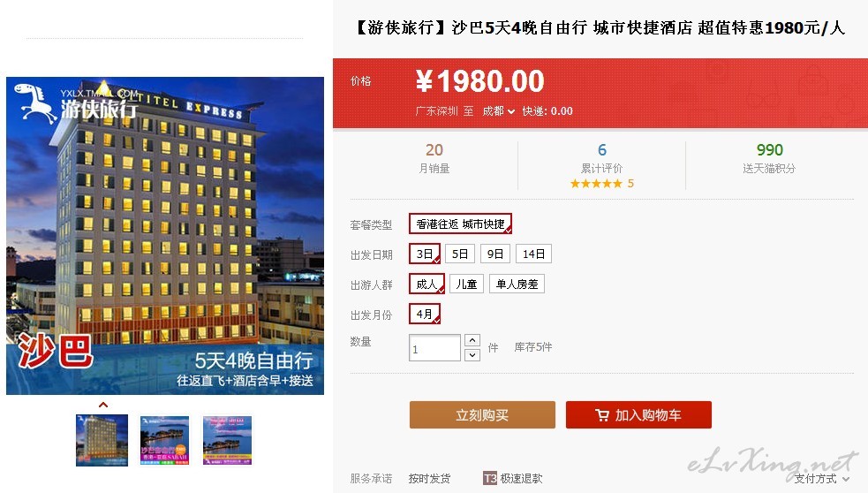Click the 加入购物车 button

pos(638,415)
